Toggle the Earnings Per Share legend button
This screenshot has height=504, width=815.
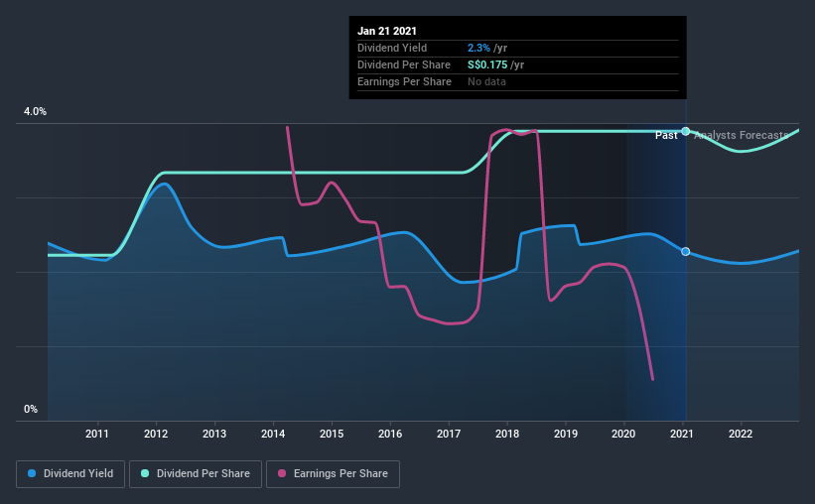[333, 474]
